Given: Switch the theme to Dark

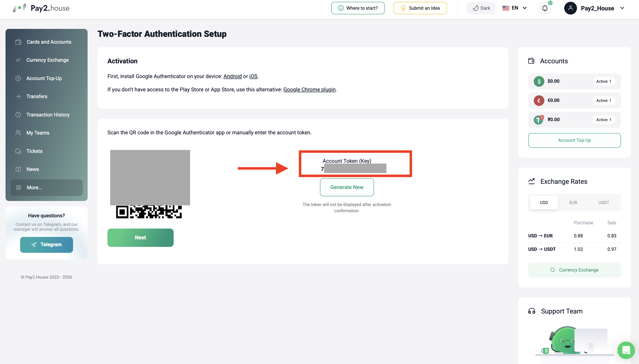Looking at the screenshot, I should coord(481,8).
